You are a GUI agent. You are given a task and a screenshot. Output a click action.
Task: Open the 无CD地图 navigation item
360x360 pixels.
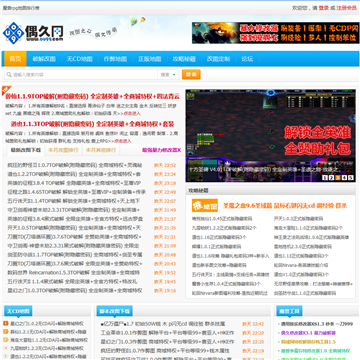(x=79, y=59)
